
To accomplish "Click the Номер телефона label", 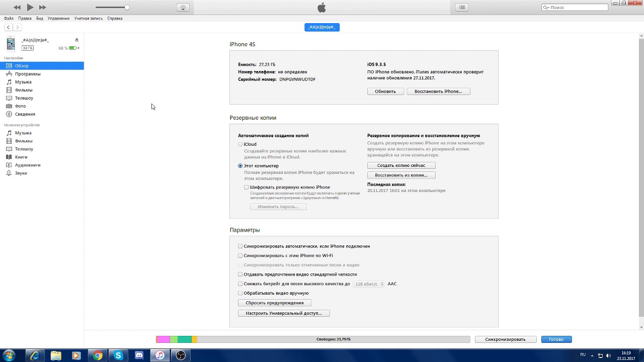I will click(x=257, y=72).
